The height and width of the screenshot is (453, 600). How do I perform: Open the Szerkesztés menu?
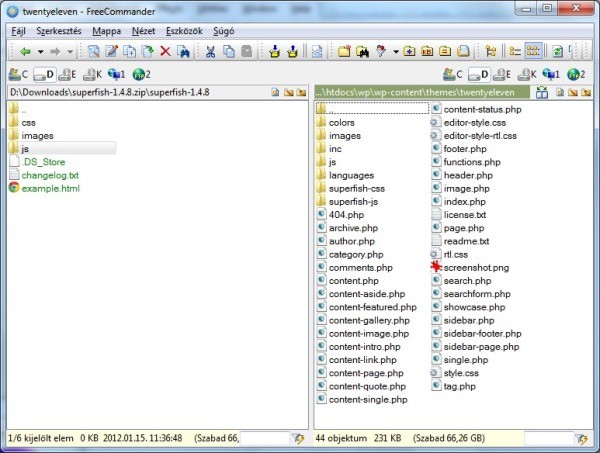[x=59, y=31]
